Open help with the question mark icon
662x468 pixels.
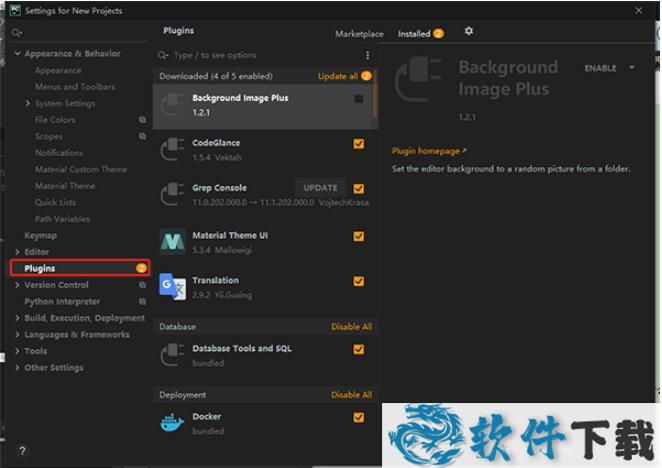pos(22,452)
